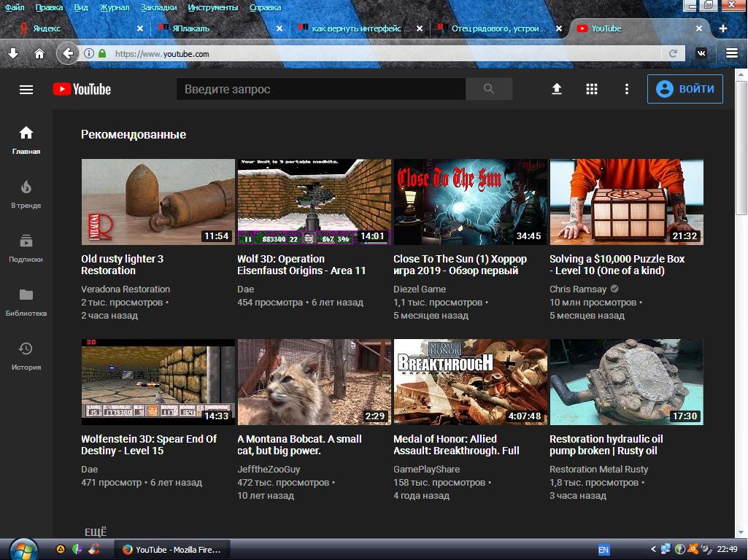Open Library in the sidebar
Viewport: 748px width, 560px height.
coord(26,302)
